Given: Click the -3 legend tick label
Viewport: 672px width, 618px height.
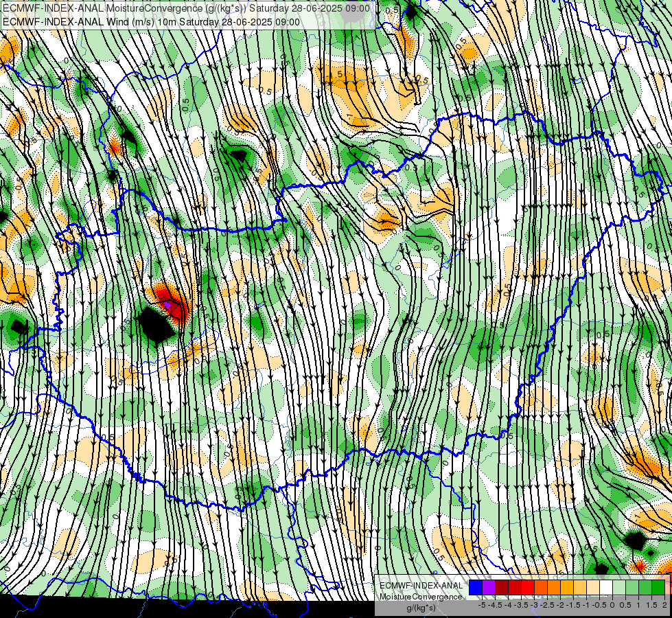Looking at the screenshot, I should pyautogui.click(x=535, y=605).
